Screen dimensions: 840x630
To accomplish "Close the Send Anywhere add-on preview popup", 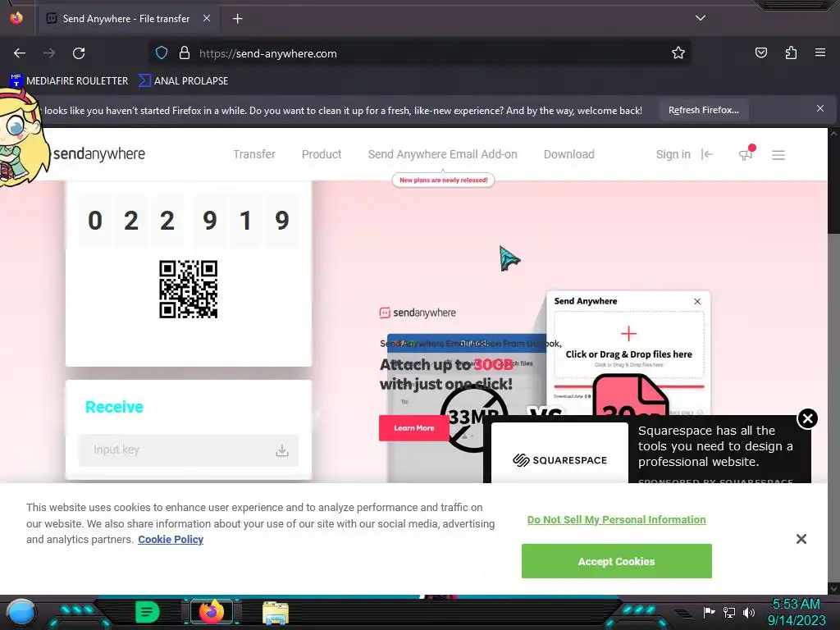I will pyautogui.click(x=697, y=302).
